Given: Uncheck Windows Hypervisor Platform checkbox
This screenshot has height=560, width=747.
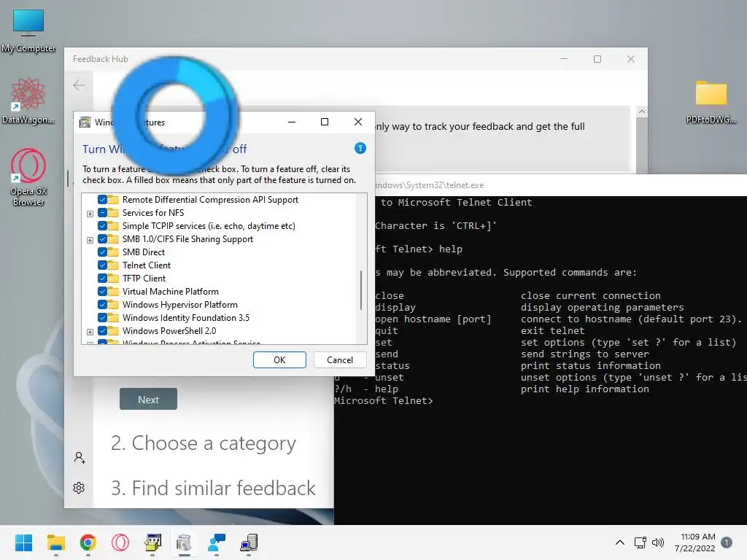Looking at the screenshot, I should 102,304.
